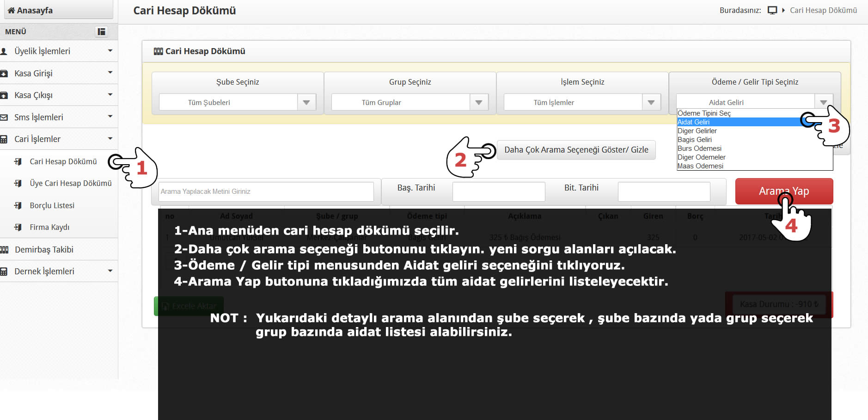The width and height of the screenshot is (868, 420).
Task: Toggle the sidebar MENÜ collapse icon
Action: coord(101,31)
